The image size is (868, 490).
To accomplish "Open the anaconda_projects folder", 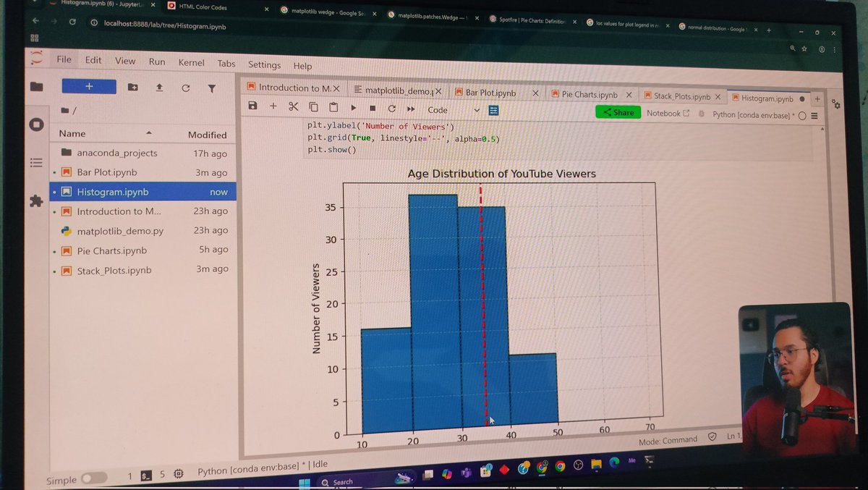I will pos(143,153).
